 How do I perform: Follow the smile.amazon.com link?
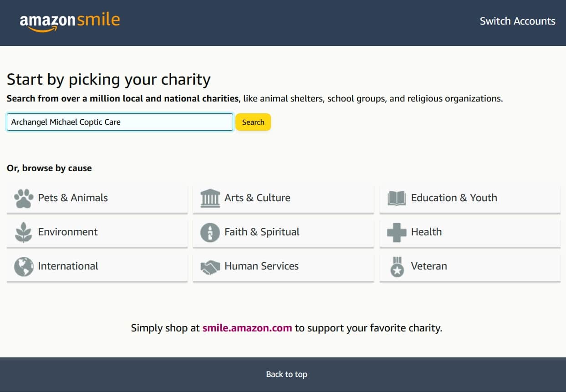coord(247,328)
